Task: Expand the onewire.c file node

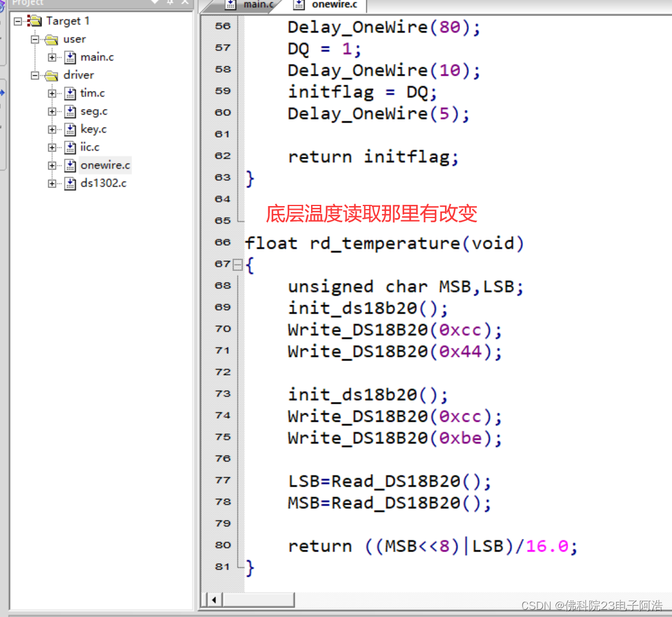Action: 52,165
